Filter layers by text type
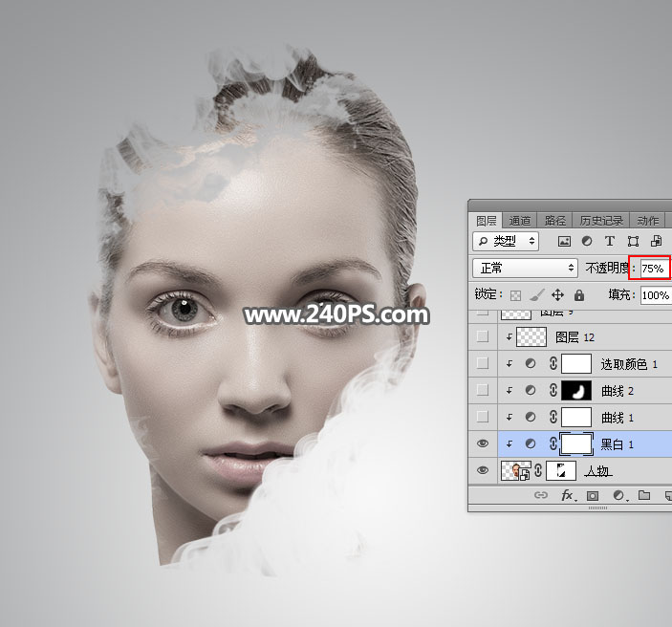This screenshot has height=627, width=672. [x=610, y=242]
